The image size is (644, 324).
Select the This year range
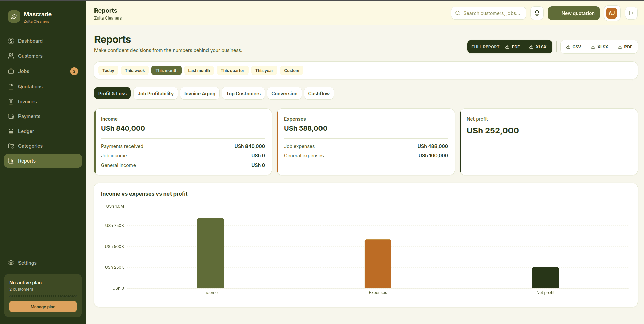pyautogui.click(x=264, y=70)
